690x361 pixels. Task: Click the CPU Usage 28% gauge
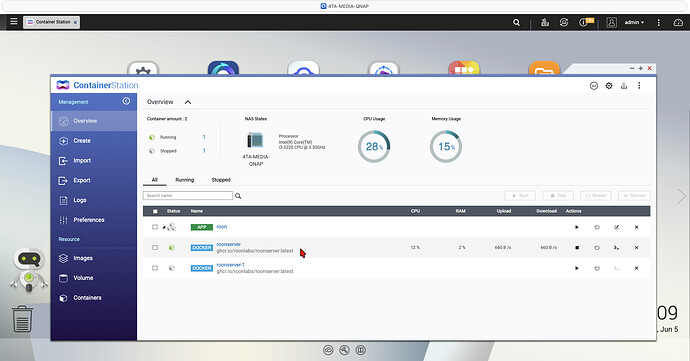pyautogui.click(x=374, y=147)
